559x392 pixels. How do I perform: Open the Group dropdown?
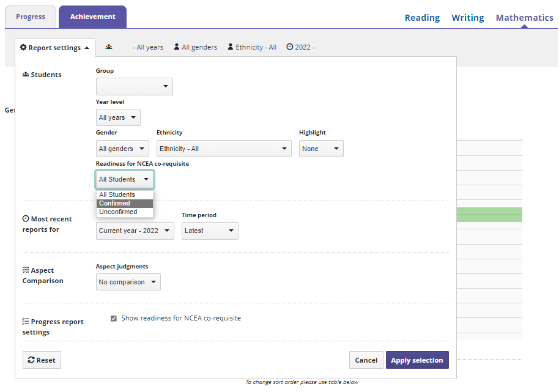click(x=134, y=87)
